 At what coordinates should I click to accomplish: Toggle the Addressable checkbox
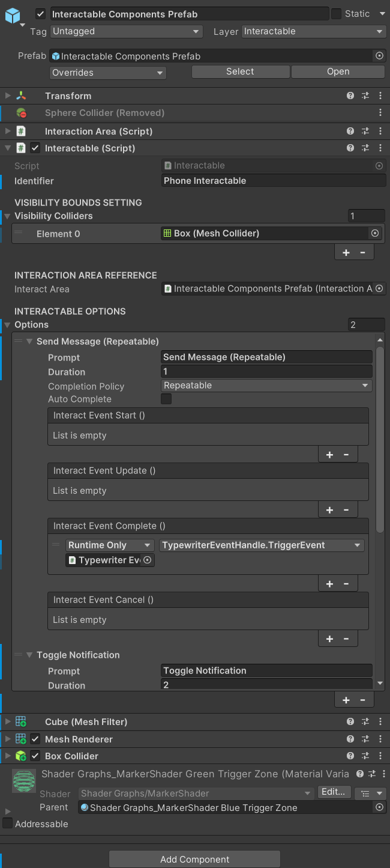pyautogui.click(x=7, y=824)
